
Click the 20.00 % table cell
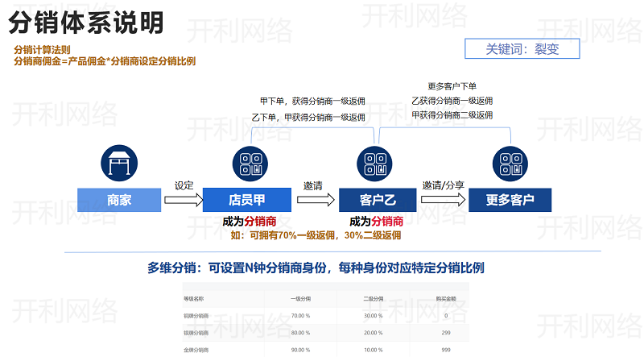[x=373, y=333]
